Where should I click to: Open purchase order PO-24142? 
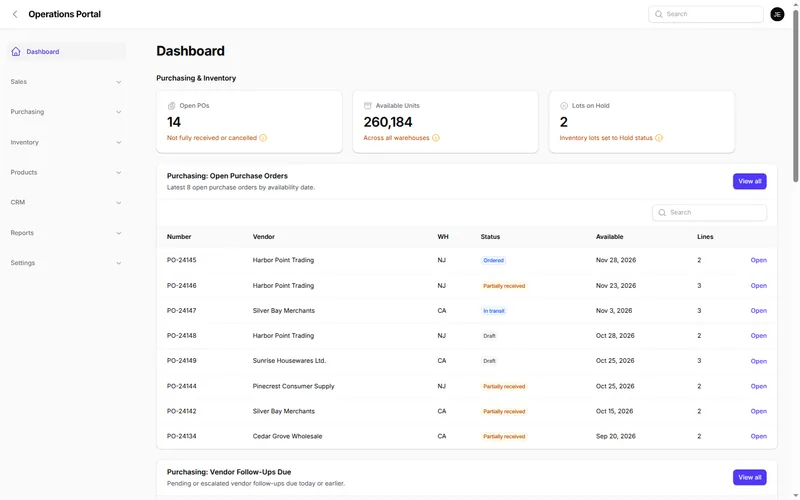point(759,411)
